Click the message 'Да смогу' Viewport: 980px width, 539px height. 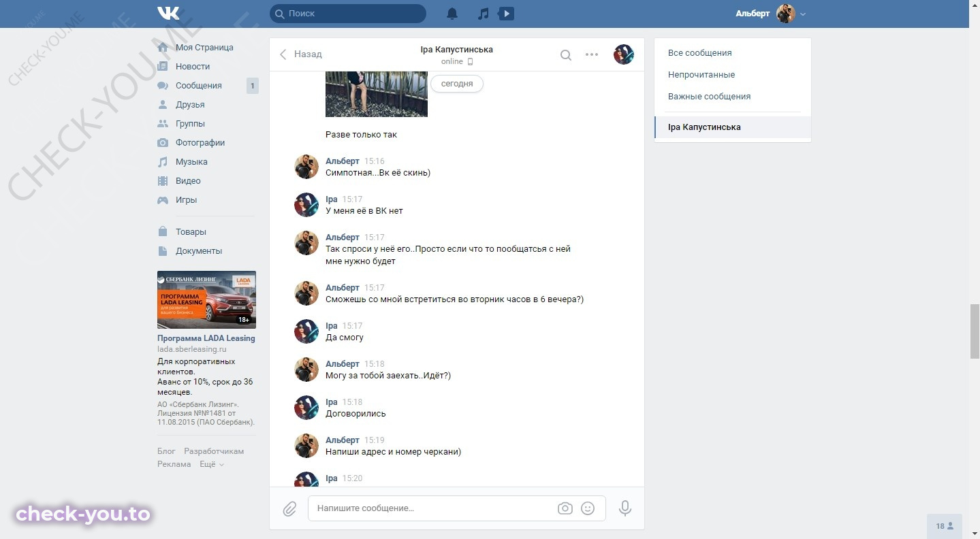[x=345, y=338]
